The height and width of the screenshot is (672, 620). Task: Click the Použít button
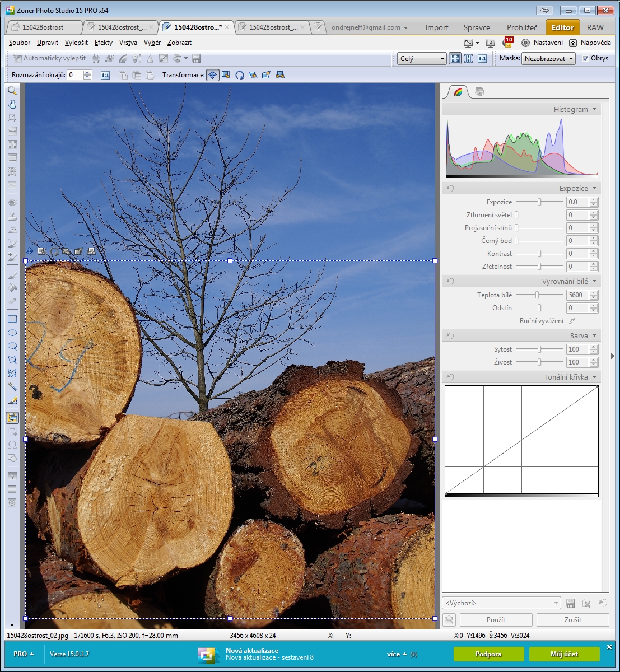(496, 620)
